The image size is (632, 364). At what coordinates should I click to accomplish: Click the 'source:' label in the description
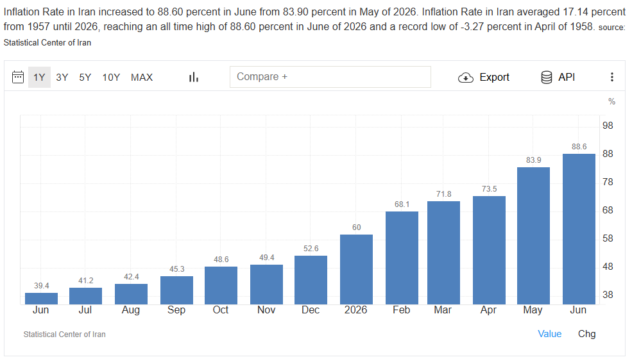pos(611,28)
